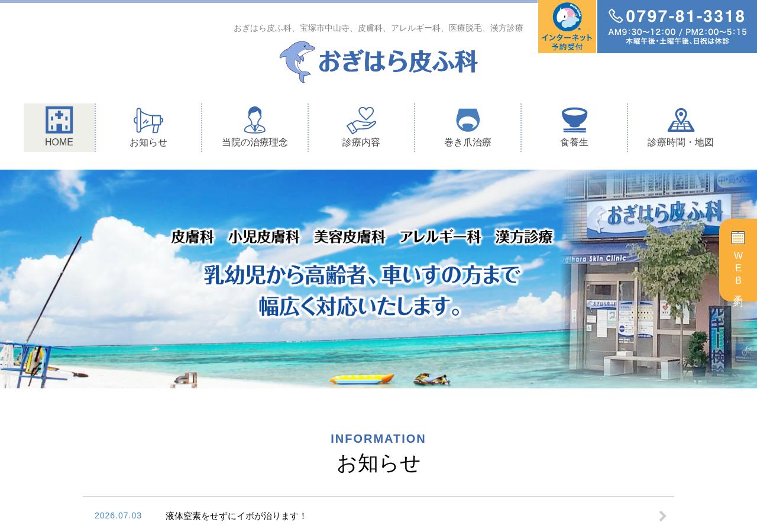This screenshot has width=757, height=532.
Task: Click the HOME building icon
Action: click(x=59, y=120)
